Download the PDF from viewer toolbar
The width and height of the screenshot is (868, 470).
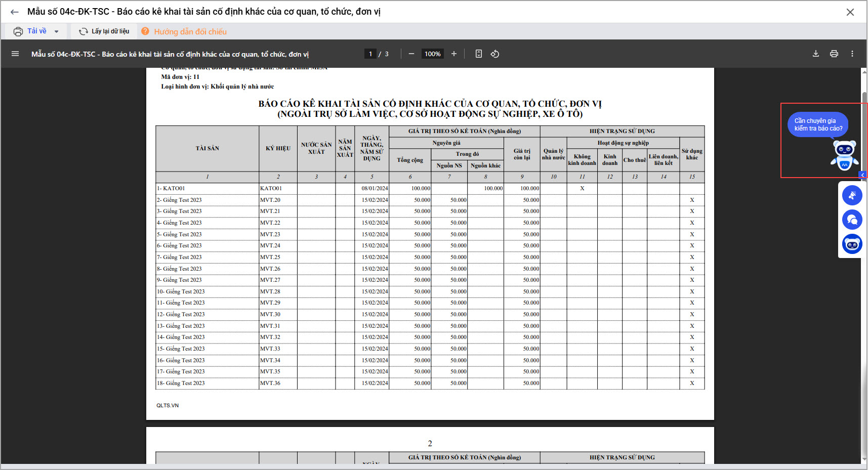click(x=816, y=54)
